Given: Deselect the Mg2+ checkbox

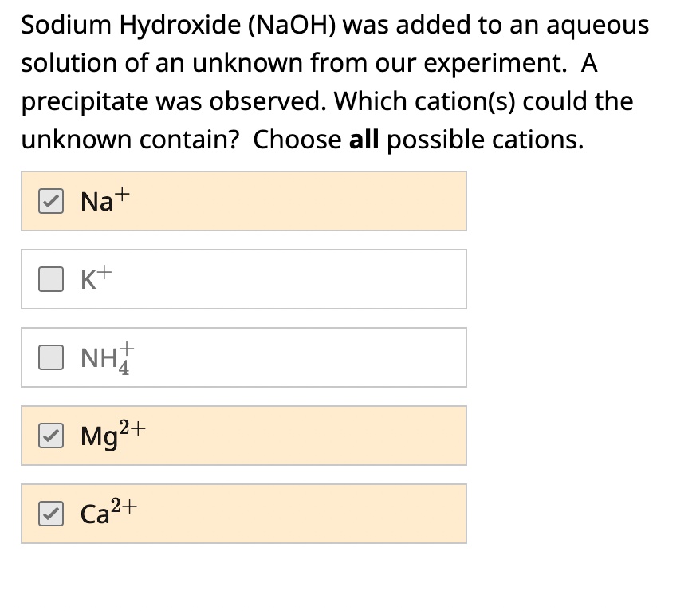Looking at the screenshot, I should (x=52, y=436).
